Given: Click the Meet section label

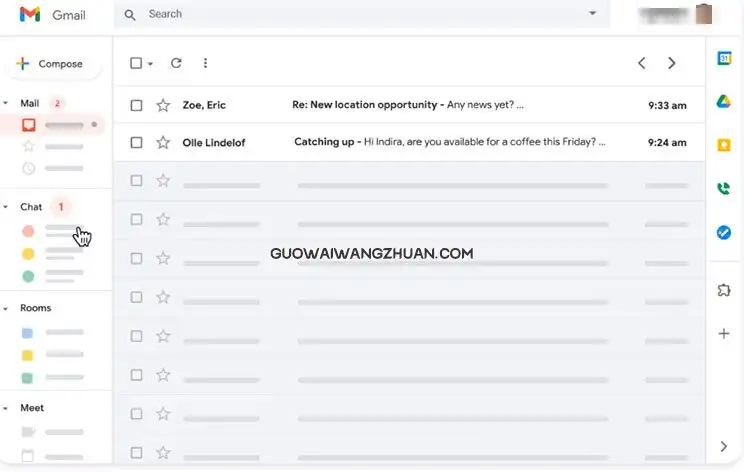Looking at the screenshot, I should click(32, 408).
